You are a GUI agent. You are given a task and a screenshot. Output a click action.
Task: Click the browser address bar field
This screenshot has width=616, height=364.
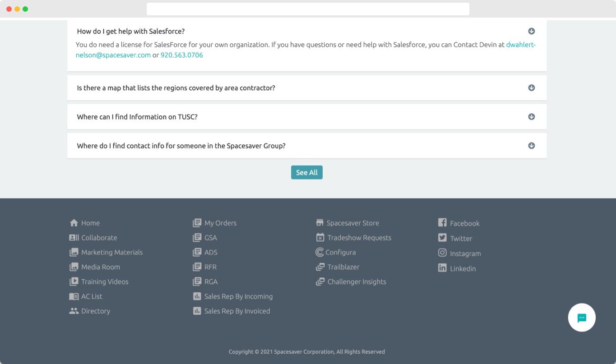click(308, 9)
